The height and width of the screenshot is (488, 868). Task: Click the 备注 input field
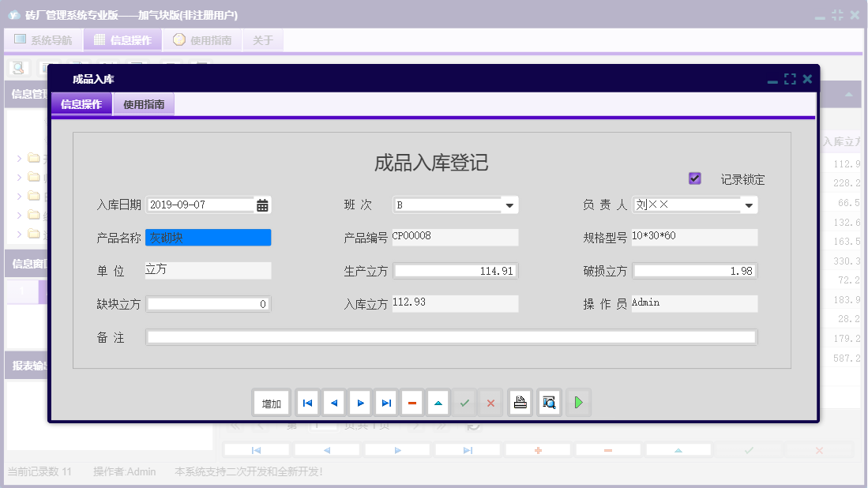click(450, 337)
